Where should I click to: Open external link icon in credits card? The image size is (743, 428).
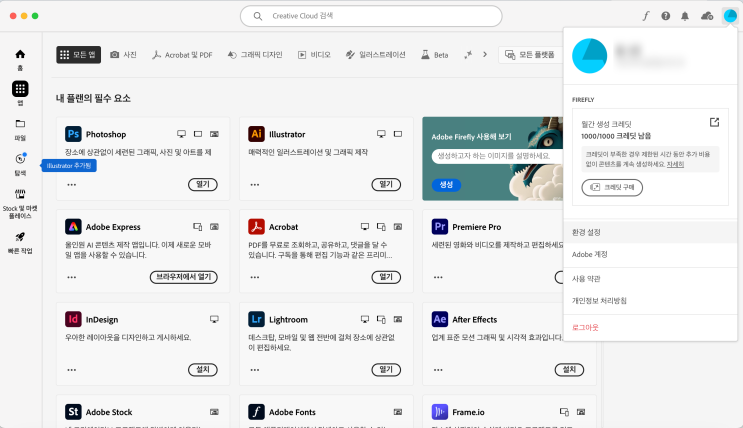[x=714, y=122]
